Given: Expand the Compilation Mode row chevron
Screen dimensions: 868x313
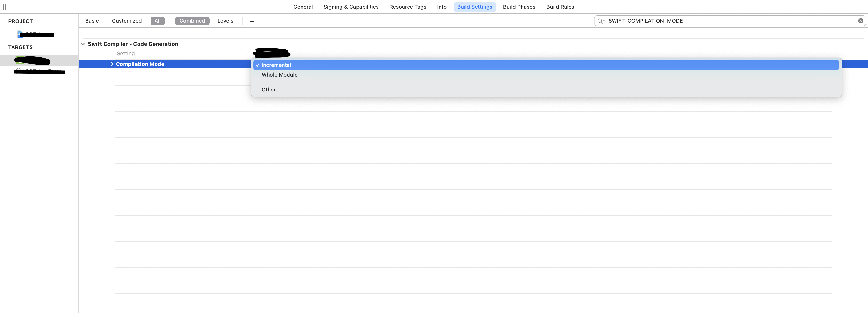Looking at the screenshot, I should 112,64.
